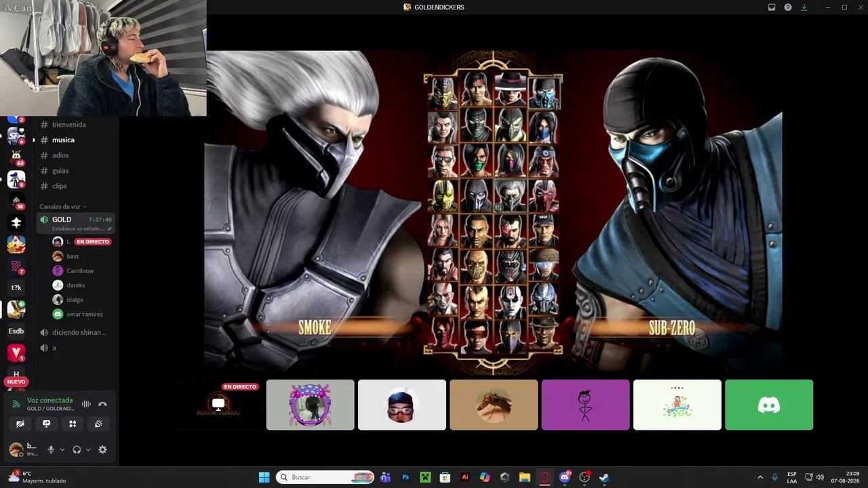Open the ESP LAA language switcher
Image resolution: width=868 pixels, height=488 pixels.
click(792, 477)
